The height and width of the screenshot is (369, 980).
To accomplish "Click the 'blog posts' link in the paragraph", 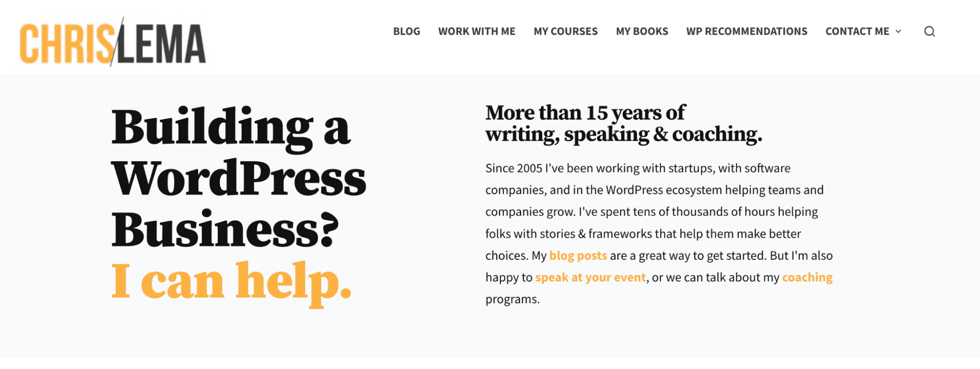I will 578,255.
